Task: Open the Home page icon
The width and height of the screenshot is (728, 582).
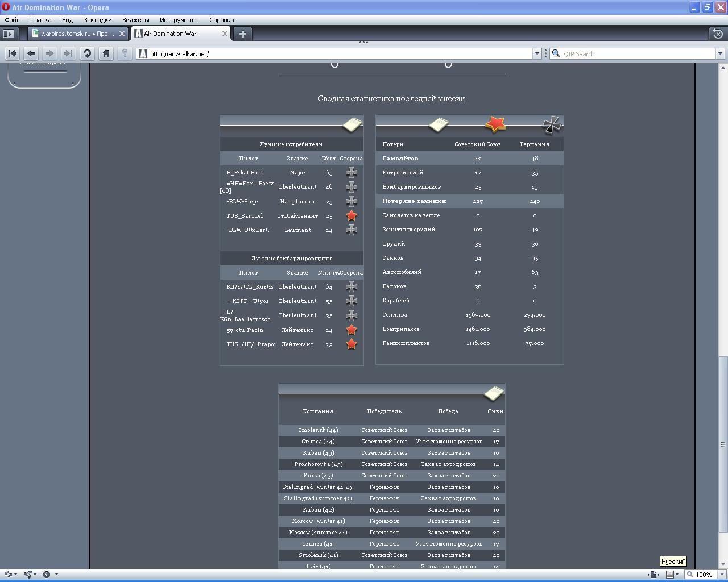Action: coord(106,53)
